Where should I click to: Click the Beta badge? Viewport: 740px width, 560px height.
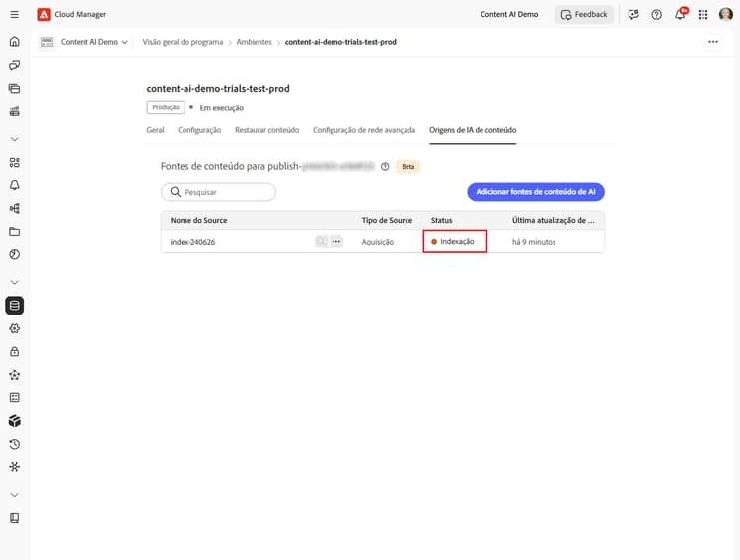[x=407, y=166]
